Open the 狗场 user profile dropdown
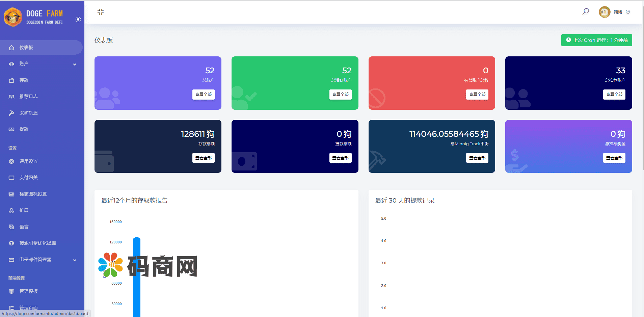This screenshot has height=317, width=644. [614, 12]
